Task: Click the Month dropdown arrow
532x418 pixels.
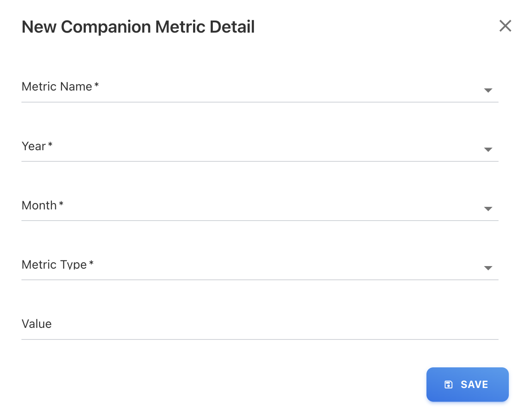Action: pyautogui.click(x=488, y=209)
